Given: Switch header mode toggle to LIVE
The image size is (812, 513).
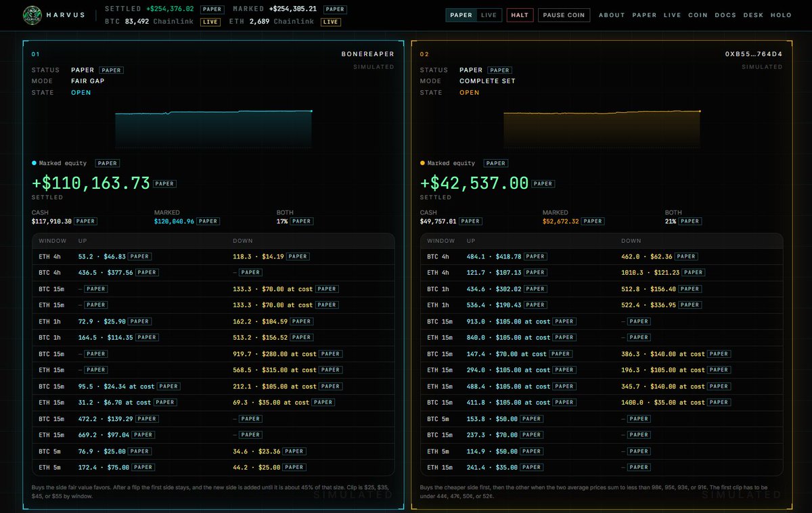Looking at the screenshot, I should (489, 15).
